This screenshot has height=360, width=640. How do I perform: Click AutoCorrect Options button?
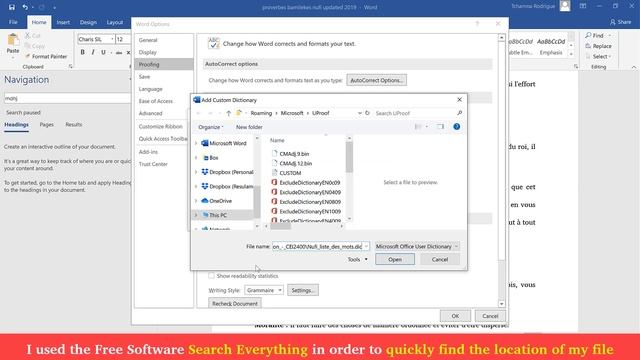(x=376, y=80)
